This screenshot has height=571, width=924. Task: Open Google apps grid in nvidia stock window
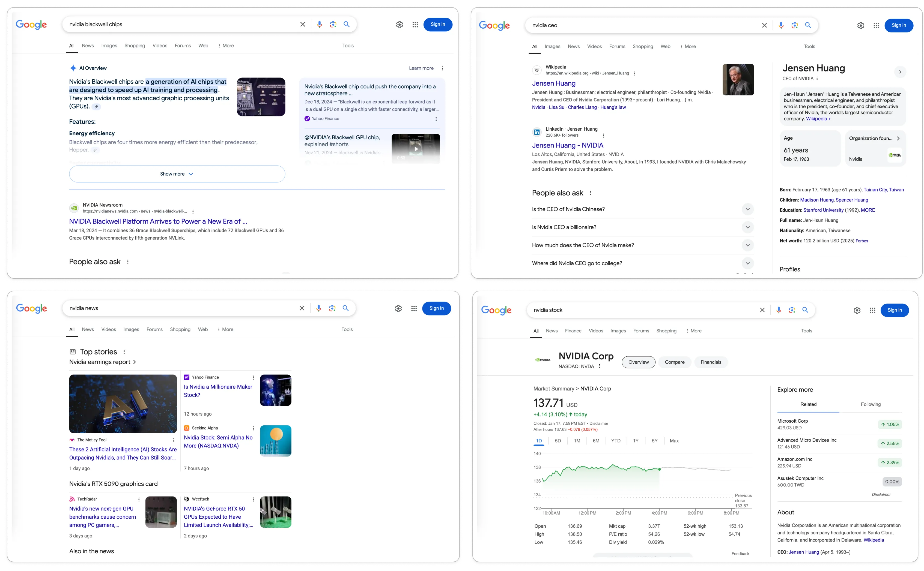click(x=872, y=310)
